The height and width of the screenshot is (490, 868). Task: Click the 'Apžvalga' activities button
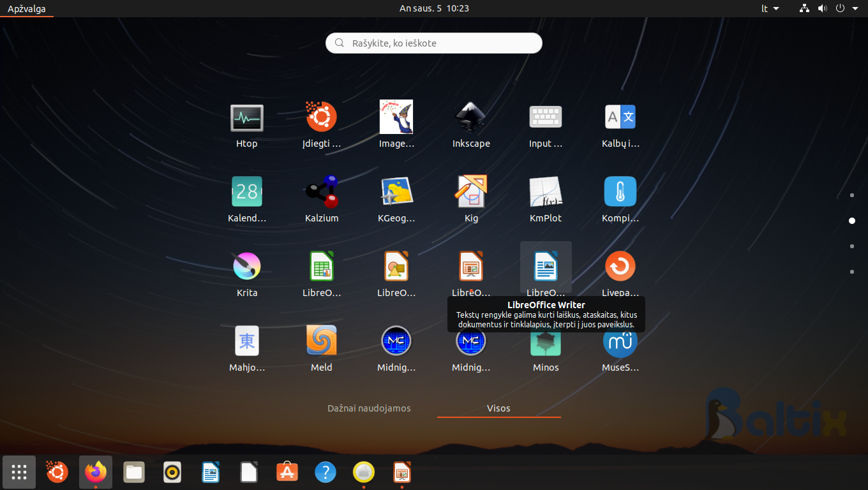(27, 9)
